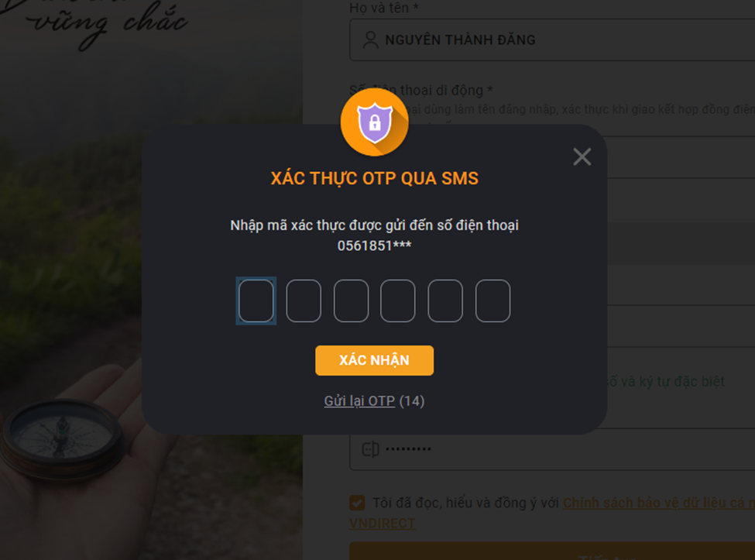The height and width of the screenshot is (560, 755).
Task: Select the first OTP digit box
Action: (256, 301)
